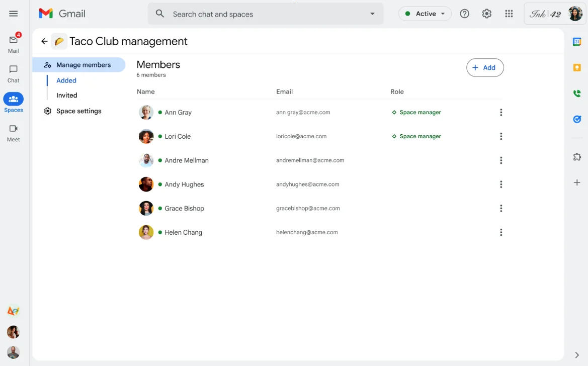Image resolution: width=588 pixels, height=366 pixels.
Task: Open Space settings in the left menu
Action: (x=78, y=111)
